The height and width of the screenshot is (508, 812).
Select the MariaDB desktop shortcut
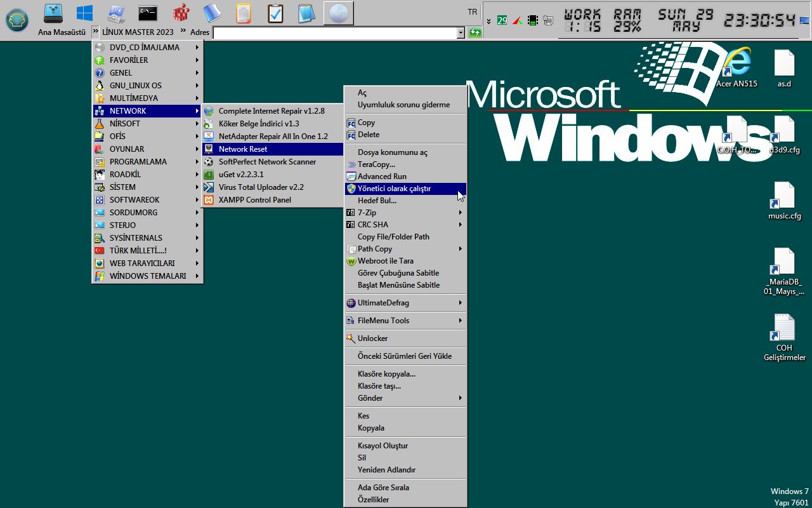[x=785, y=272]
